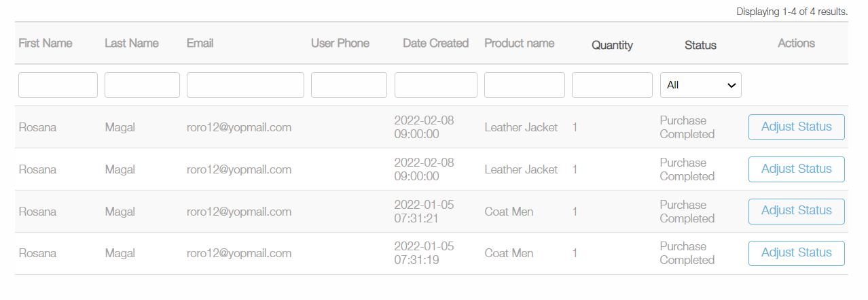This screenshot has width=868, height=300.
Task: Open the Status filter dropdown
Action: (x=701, y=85)
